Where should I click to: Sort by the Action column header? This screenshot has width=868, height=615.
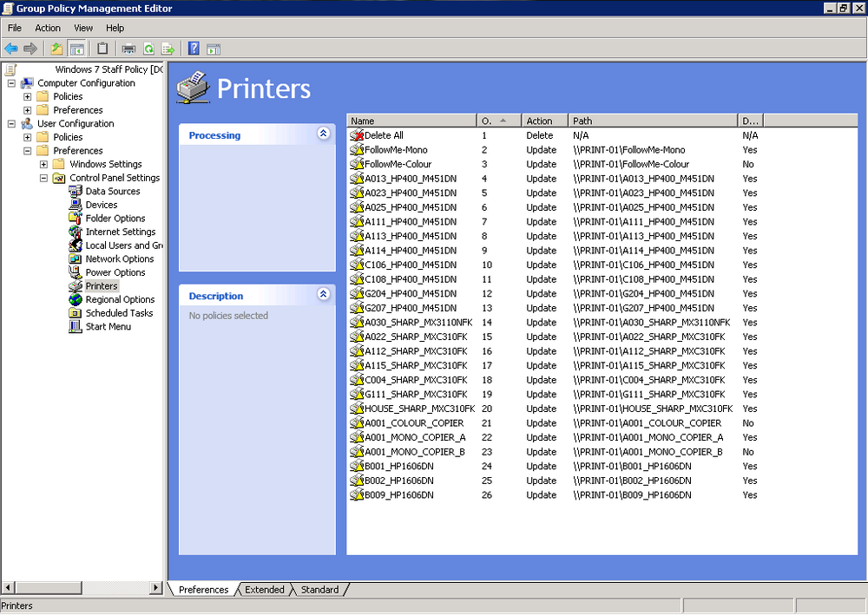(x=545, y=121)
